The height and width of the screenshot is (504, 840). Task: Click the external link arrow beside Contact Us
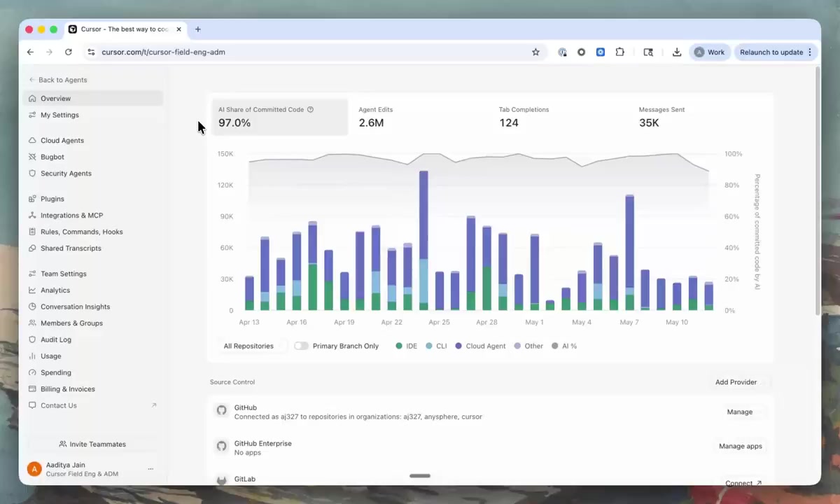pos(154,405)
